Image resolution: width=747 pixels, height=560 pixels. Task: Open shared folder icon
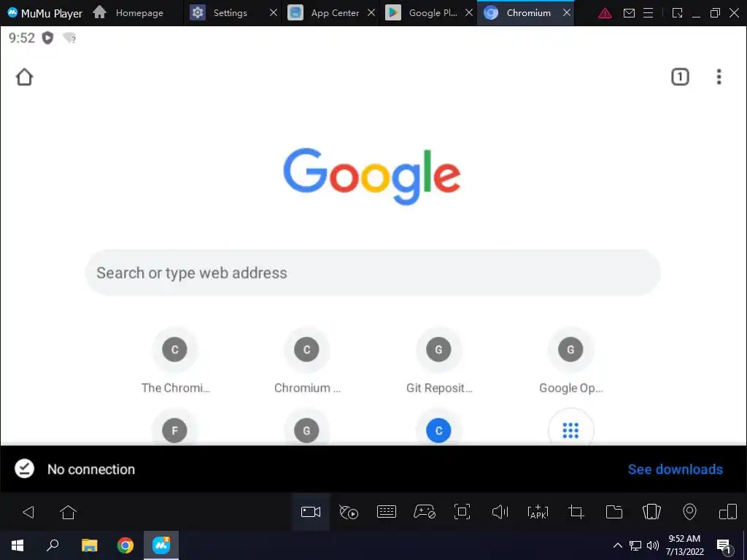614,512
